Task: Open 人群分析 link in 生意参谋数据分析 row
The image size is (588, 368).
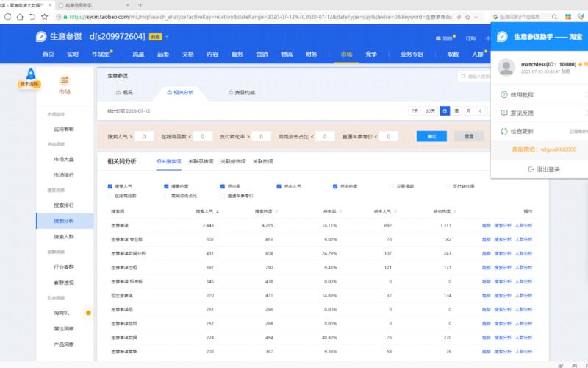Action: [x=523, y=253]
